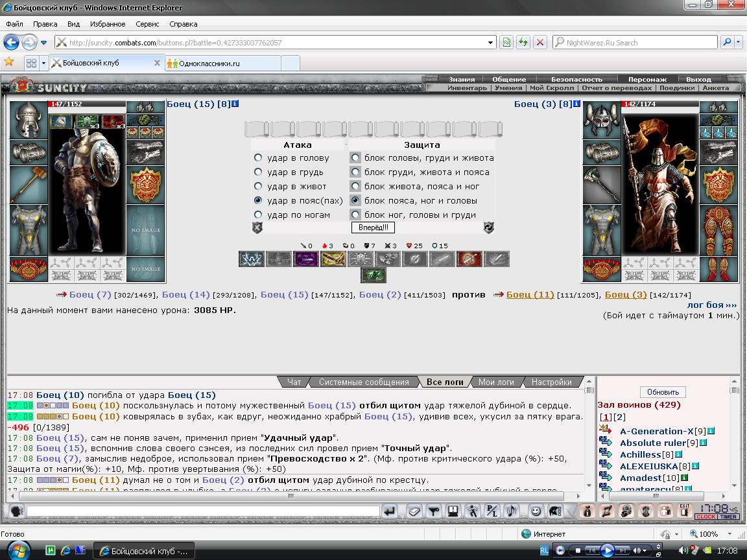This screenshot has width=747, height=560.
Task: Click the media player Play button in taskbar
Action: coord(607,550)
